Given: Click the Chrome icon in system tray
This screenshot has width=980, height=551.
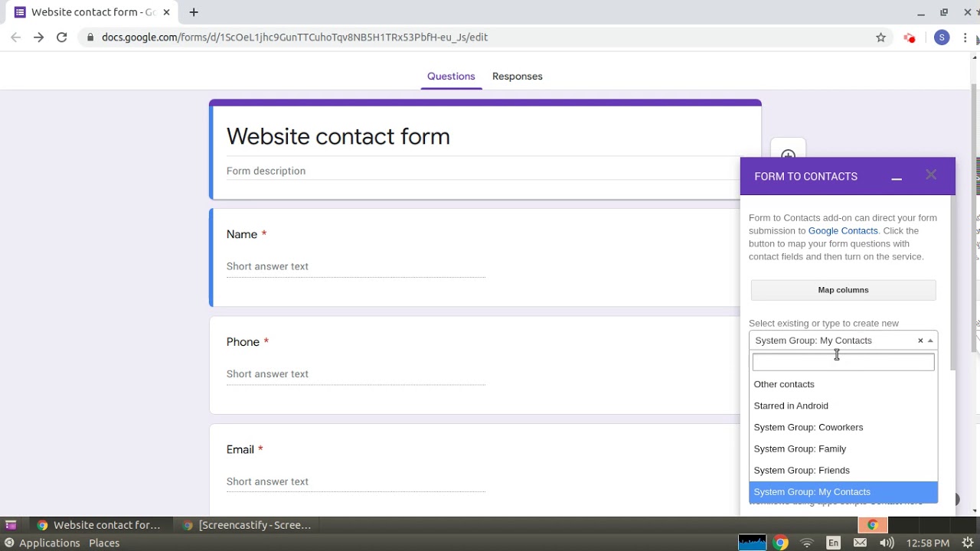Looking at the screenshot, I should pos(780,543).
